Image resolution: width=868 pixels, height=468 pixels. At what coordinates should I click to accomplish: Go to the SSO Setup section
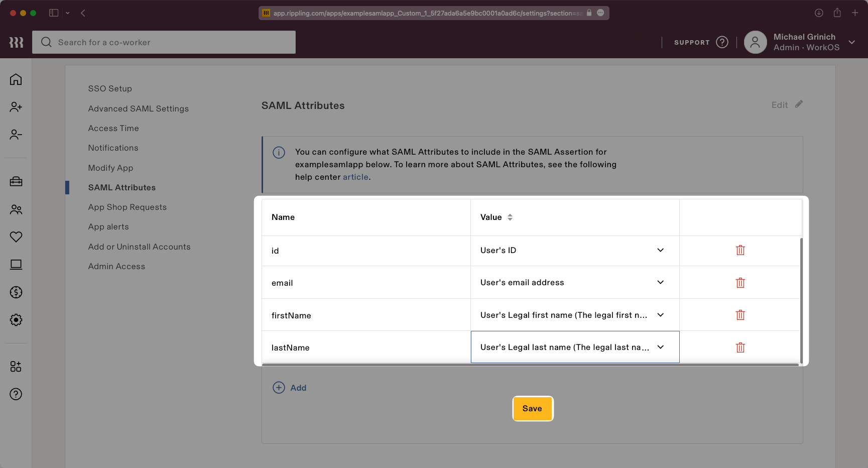(110, 88)
